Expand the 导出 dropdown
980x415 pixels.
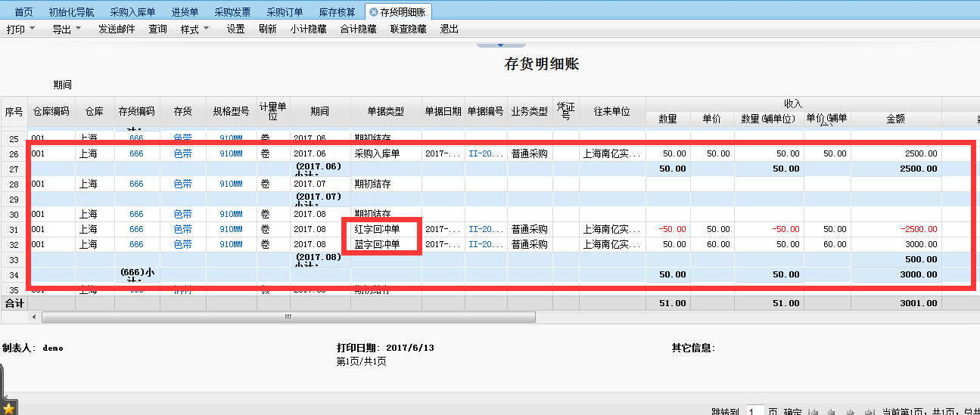click(x=66, y=29)
